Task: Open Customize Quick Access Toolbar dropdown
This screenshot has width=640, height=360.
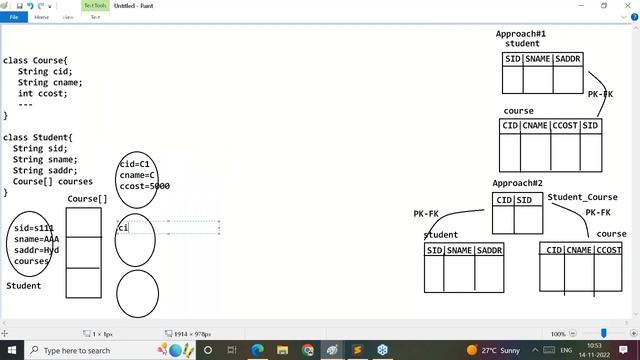Action: tap(50, 6)
